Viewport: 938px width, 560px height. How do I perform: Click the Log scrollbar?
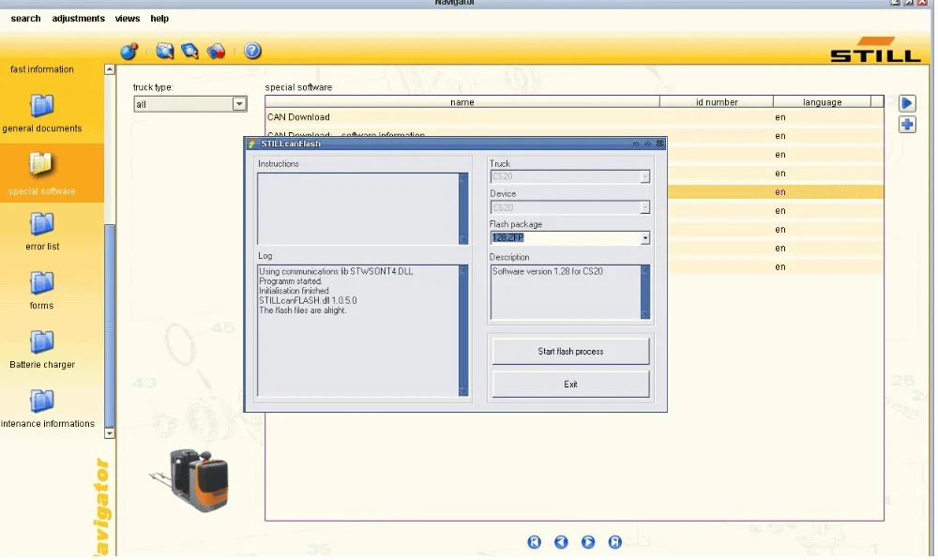click(463, 331)
